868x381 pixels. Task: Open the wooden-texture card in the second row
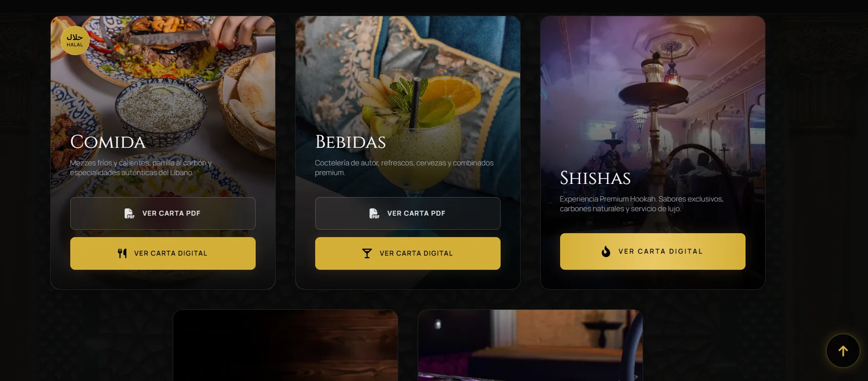(285, 345)
